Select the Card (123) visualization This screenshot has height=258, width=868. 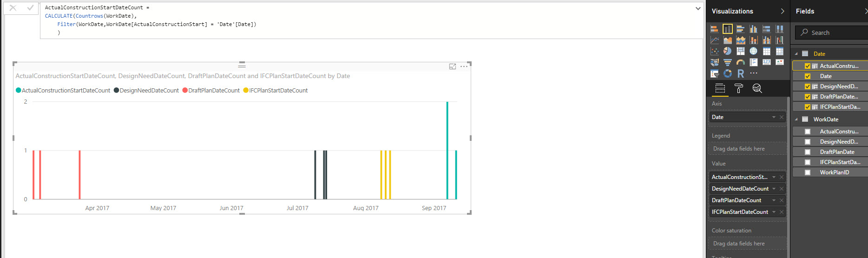tap(767, 62)
